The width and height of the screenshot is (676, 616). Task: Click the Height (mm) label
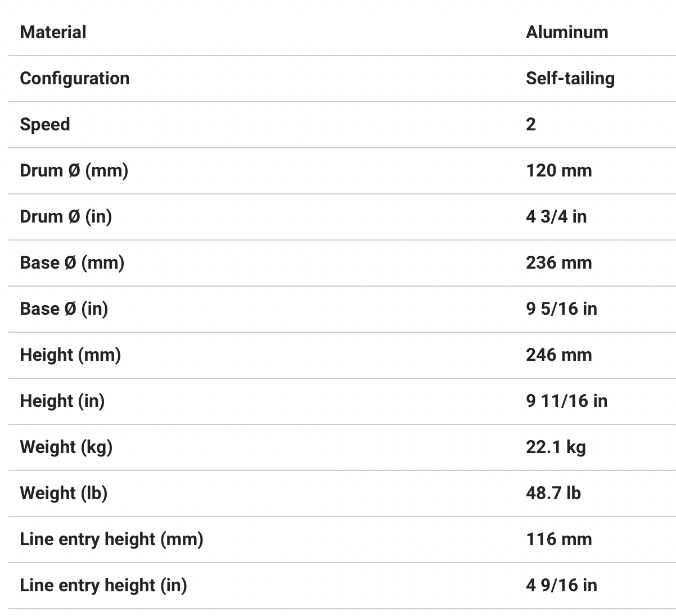pyautogui.click(x=70, y=355)
